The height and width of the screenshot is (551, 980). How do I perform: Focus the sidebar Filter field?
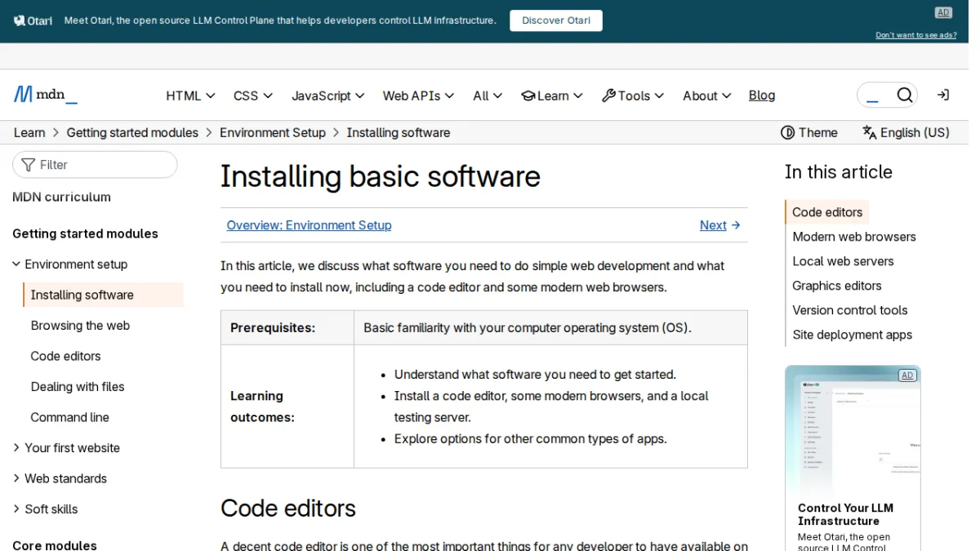point(95,165)
